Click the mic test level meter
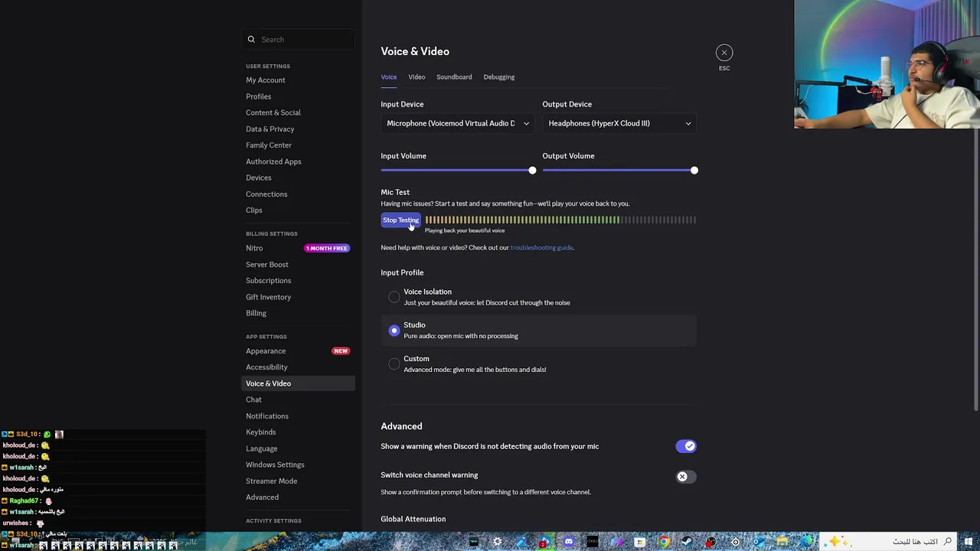 point(560,220)
